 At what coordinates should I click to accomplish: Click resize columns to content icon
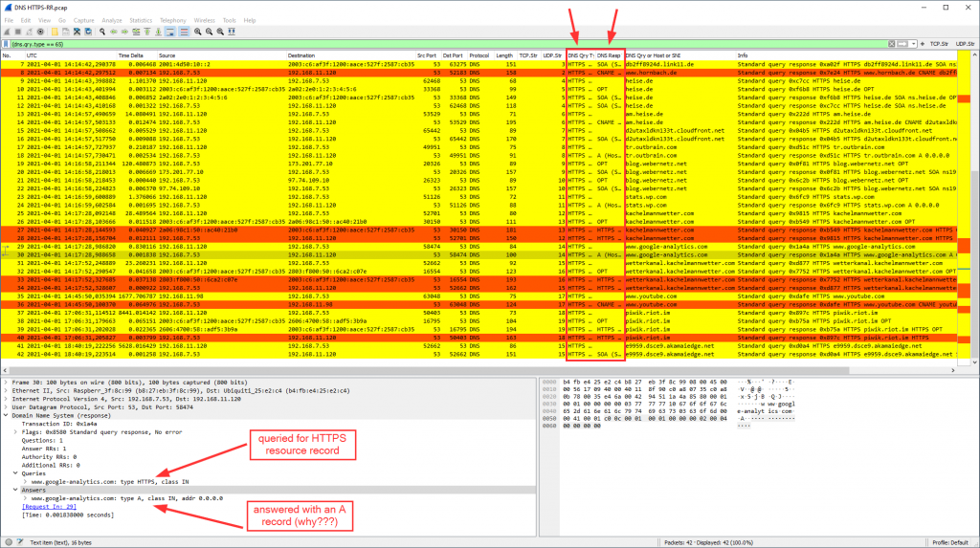232,32
